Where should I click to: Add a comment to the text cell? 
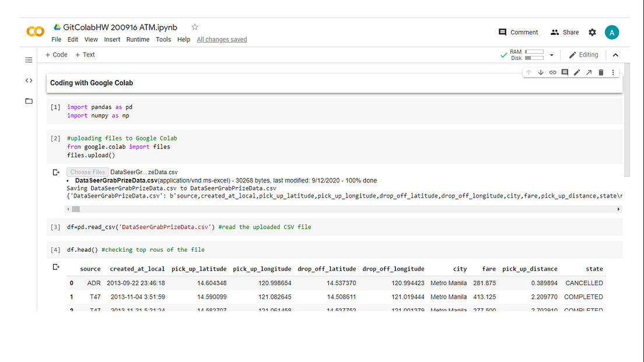565,72
